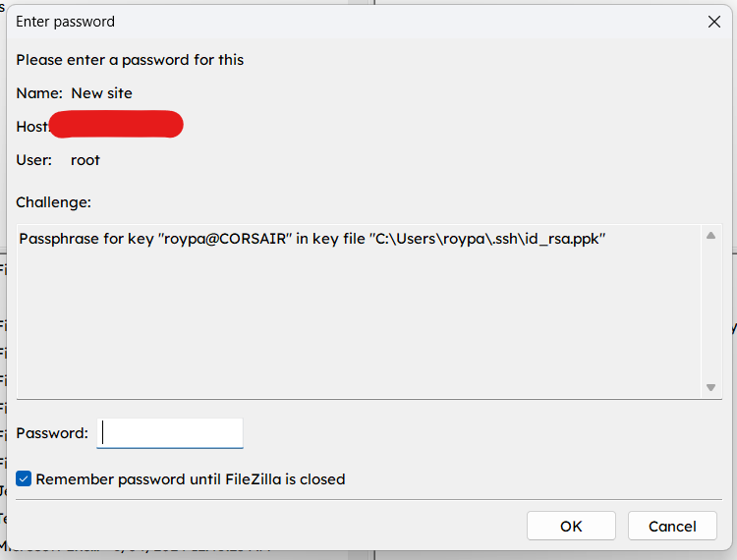Click the 'Password:' field label
Screen dimensions: 737x560
pos(52,433)
